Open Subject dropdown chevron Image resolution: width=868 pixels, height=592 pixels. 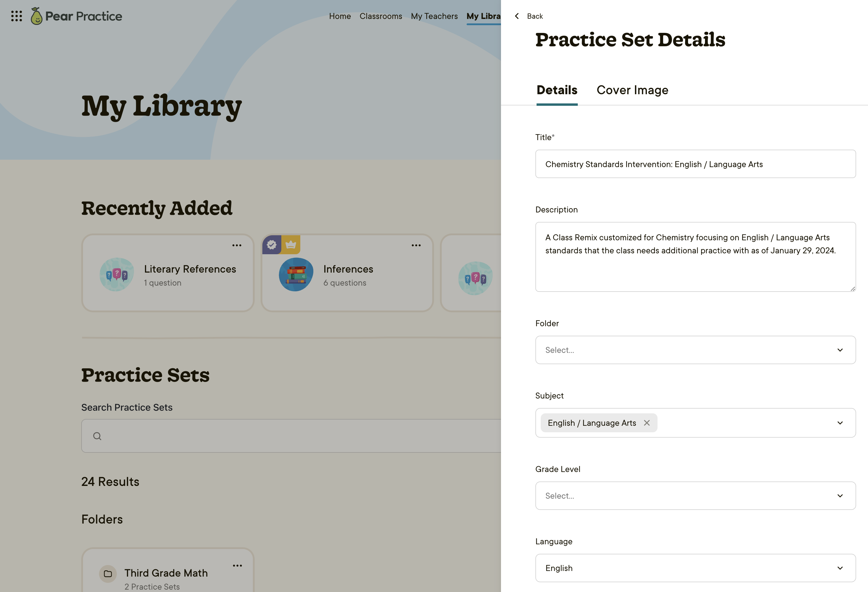pos(840,423)
